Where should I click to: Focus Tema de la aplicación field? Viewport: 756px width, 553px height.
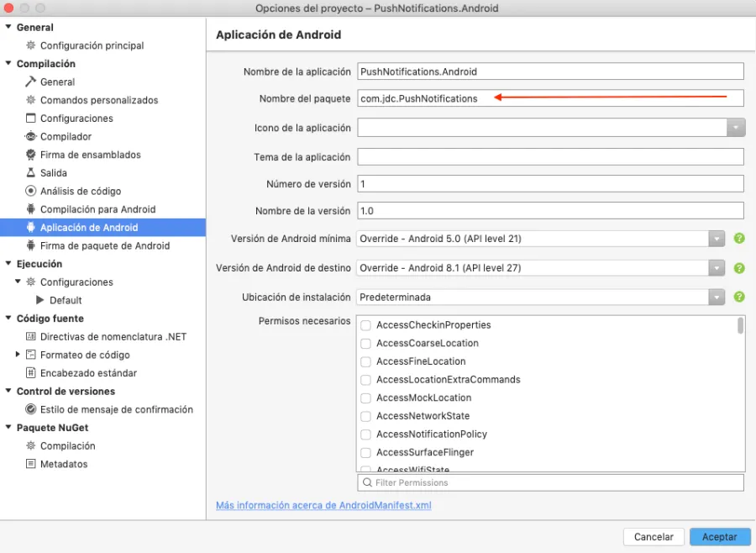pyautogui.click(x=550, y=157)
